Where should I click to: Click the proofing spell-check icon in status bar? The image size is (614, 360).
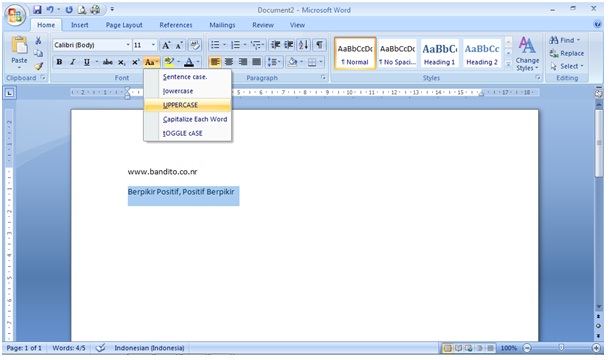click(100, 347)
